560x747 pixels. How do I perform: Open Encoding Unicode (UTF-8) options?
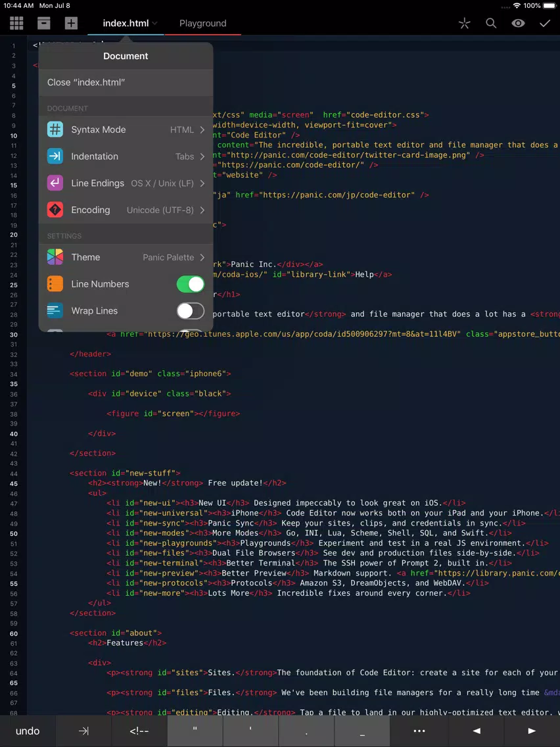coord(126,210)
